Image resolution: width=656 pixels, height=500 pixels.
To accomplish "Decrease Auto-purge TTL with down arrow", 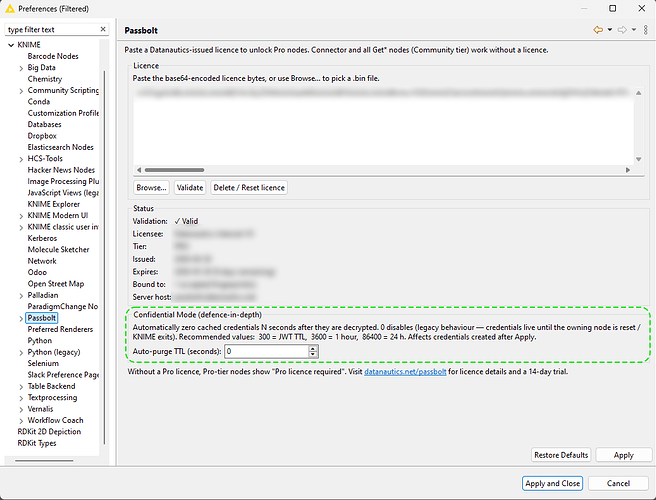I will click(313, 354).
